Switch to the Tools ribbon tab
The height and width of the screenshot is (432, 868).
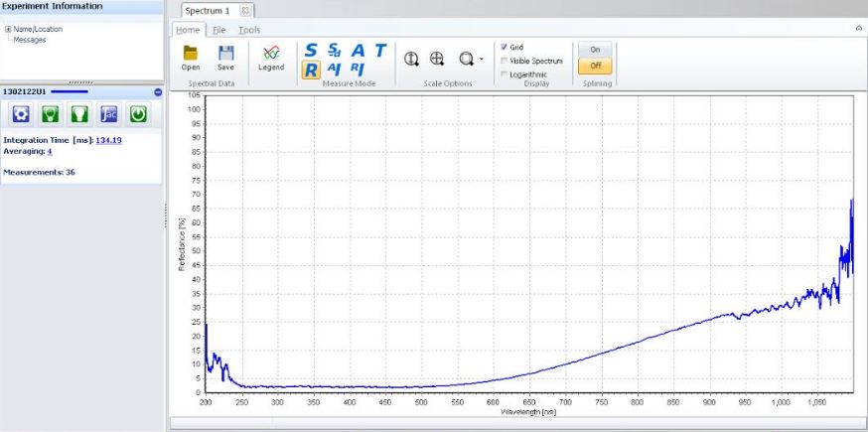pyautogui.click(x=249, y=30)
